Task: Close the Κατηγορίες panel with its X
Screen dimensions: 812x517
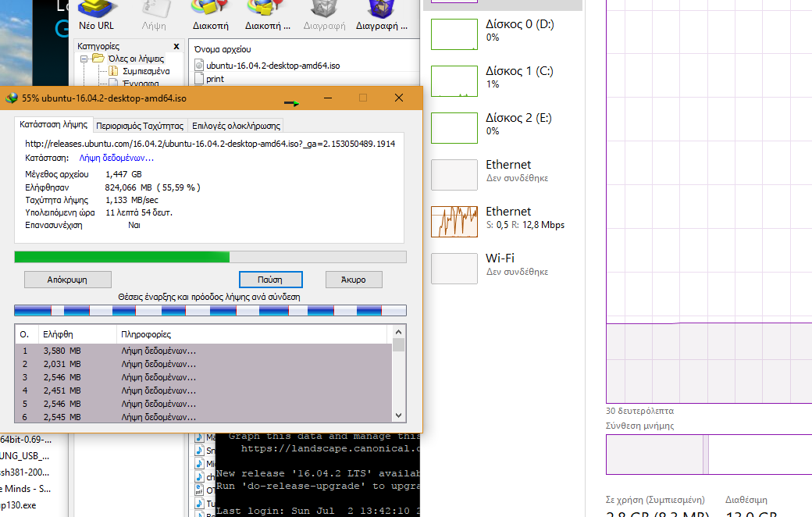Action: point(176,46)
